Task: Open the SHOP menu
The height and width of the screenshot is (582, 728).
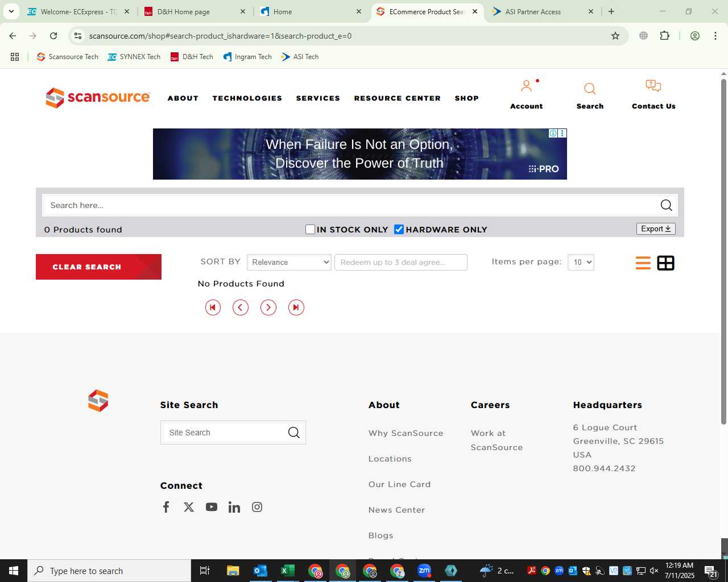Action: point(467,98)
